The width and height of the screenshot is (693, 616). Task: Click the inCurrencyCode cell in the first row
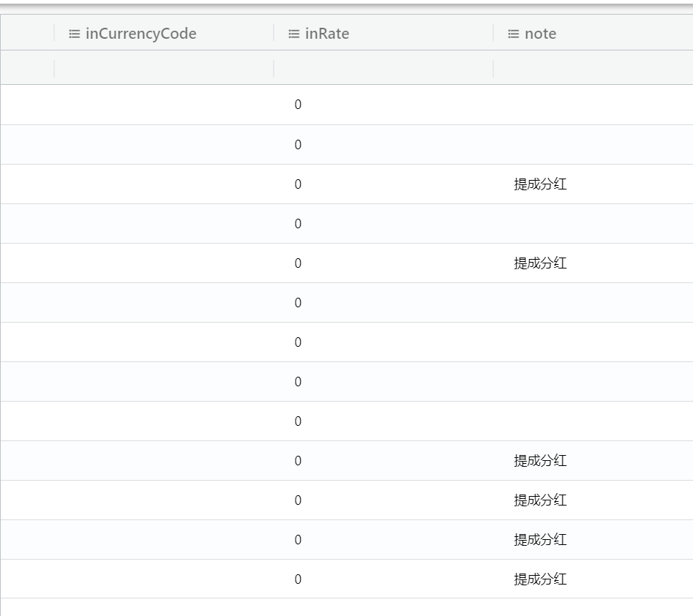164,105
